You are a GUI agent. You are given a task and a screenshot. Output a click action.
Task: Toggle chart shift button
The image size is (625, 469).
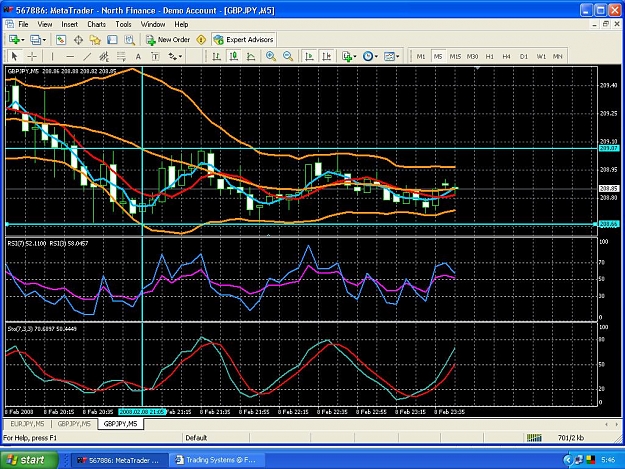click(x=326, y=57)
